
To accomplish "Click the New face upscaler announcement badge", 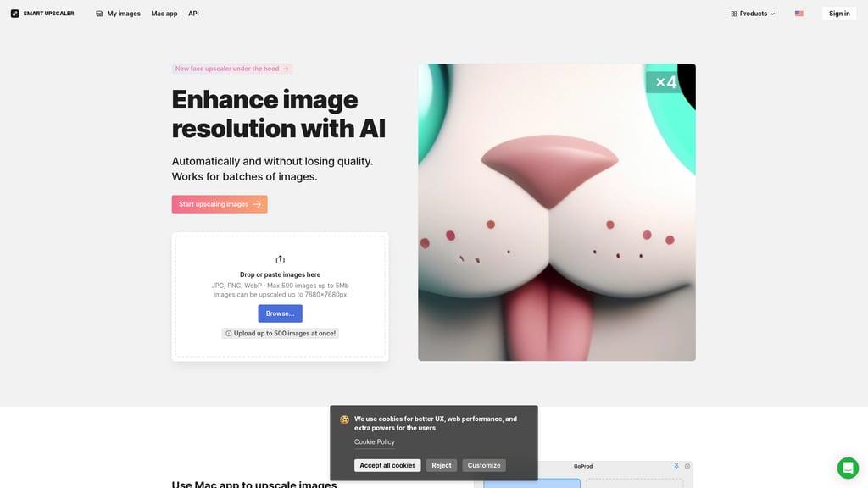I will pyautogui.click(x=232, y=69).
